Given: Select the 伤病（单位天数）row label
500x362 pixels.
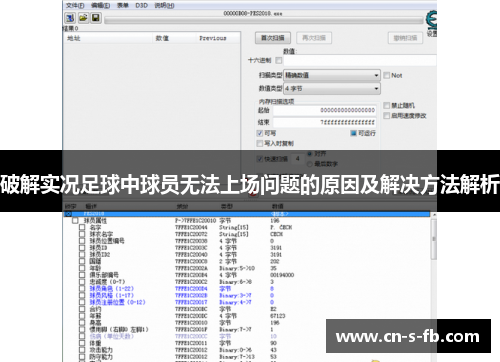Looking at the screenshot, I should [111, 336].
